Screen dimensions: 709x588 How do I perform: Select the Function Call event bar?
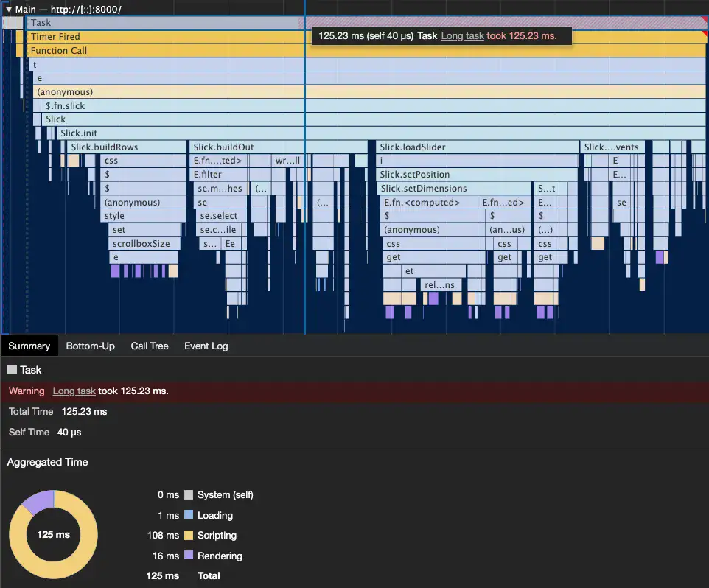(x=366, y=51)
